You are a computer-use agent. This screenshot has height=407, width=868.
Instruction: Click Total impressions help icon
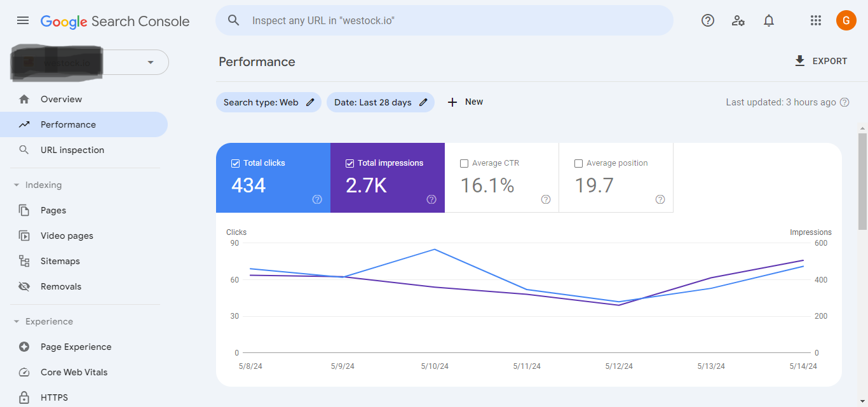point(431,199)
